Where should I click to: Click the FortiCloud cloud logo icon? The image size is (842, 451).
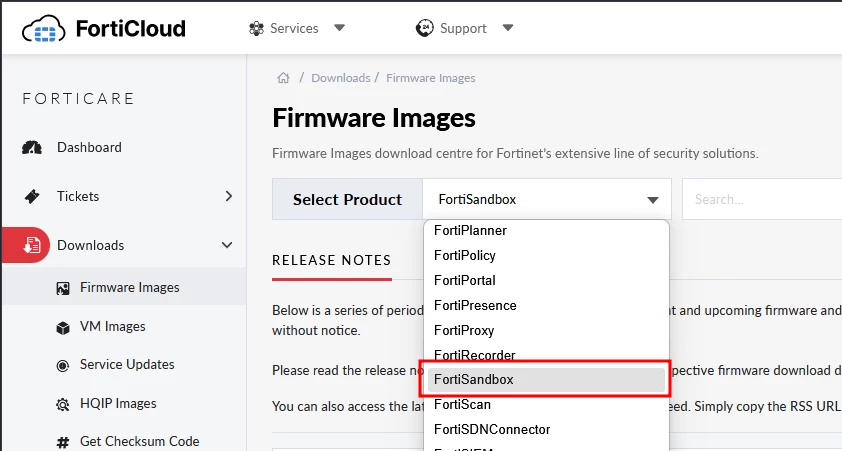click(43, 28)
